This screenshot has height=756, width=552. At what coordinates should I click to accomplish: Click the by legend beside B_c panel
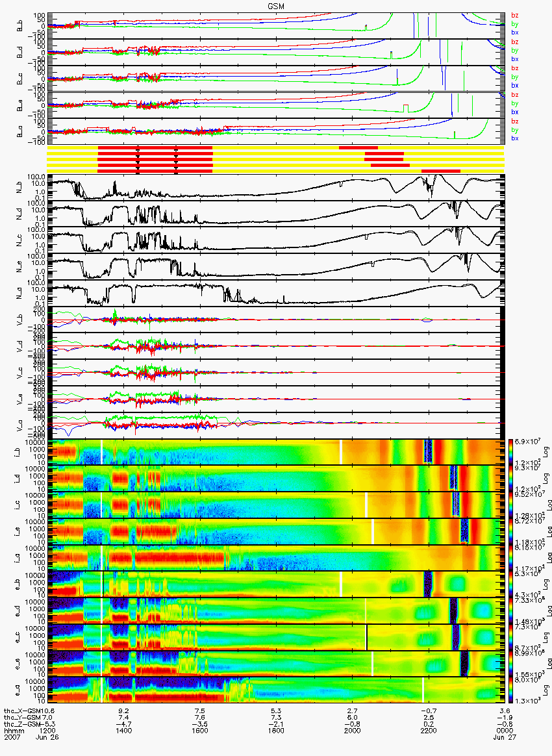tap(514, 77)
